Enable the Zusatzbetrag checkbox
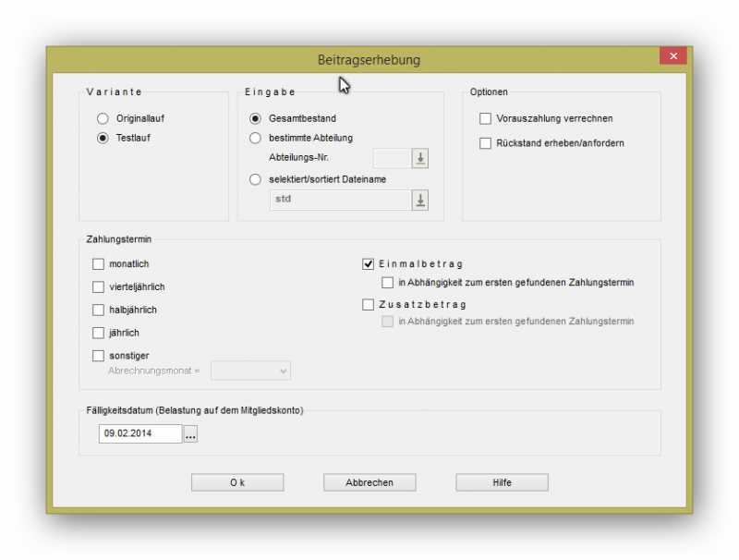739x560 pixels. 368,304
